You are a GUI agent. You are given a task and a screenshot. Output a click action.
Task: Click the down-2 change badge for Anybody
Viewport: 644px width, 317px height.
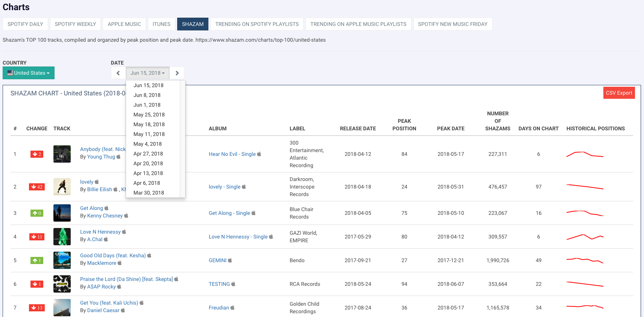pyautogui.click(x=37, y=154)
